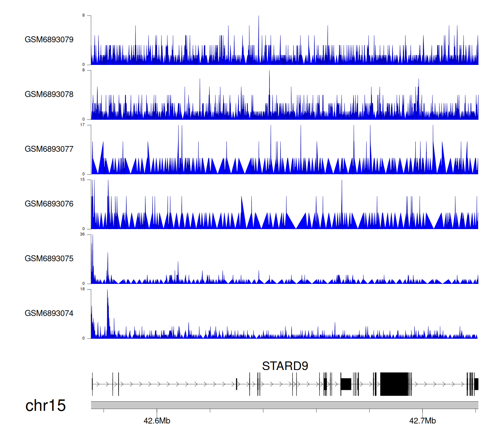Click the STARD9 gene name
Screen dimensions: 504x444
coord(285,366)
